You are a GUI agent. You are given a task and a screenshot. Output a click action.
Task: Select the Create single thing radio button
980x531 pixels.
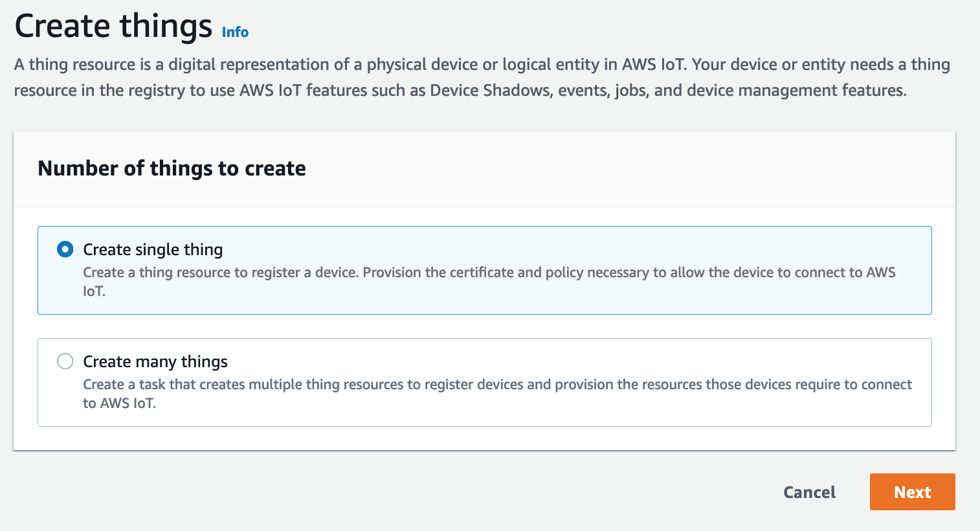[x=65, y=249]
